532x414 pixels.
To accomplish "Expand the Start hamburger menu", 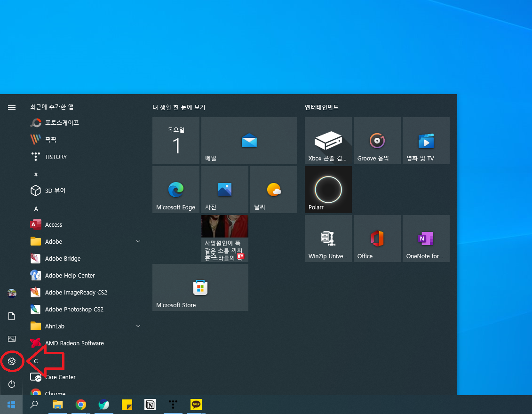I will (12, 108).
